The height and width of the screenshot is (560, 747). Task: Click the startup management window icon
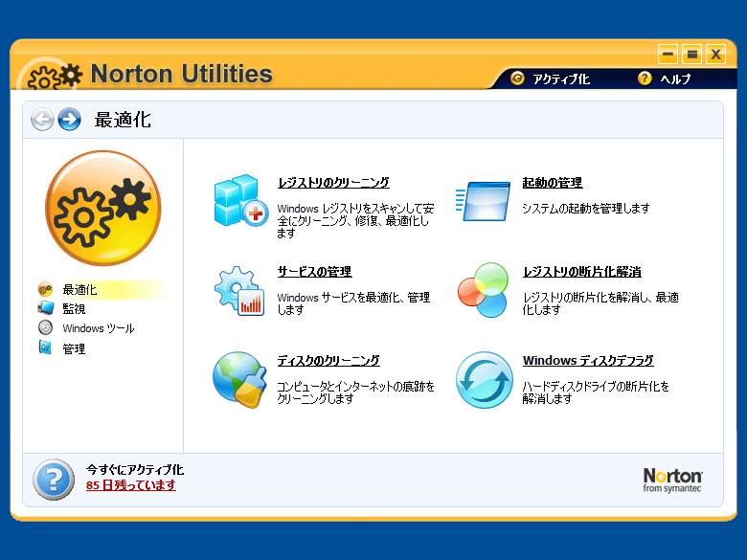tap(483, 201)
